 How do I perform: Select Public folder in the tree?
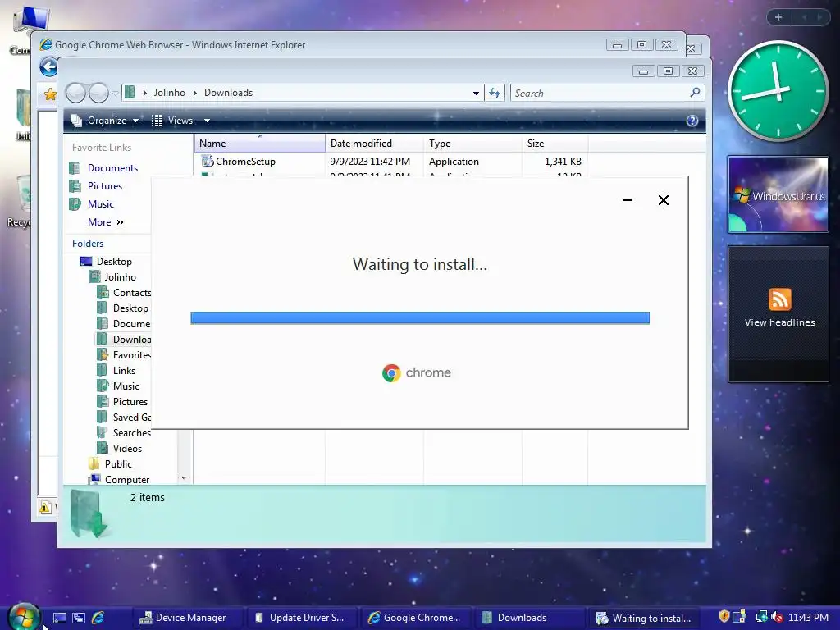coord(118,464)
